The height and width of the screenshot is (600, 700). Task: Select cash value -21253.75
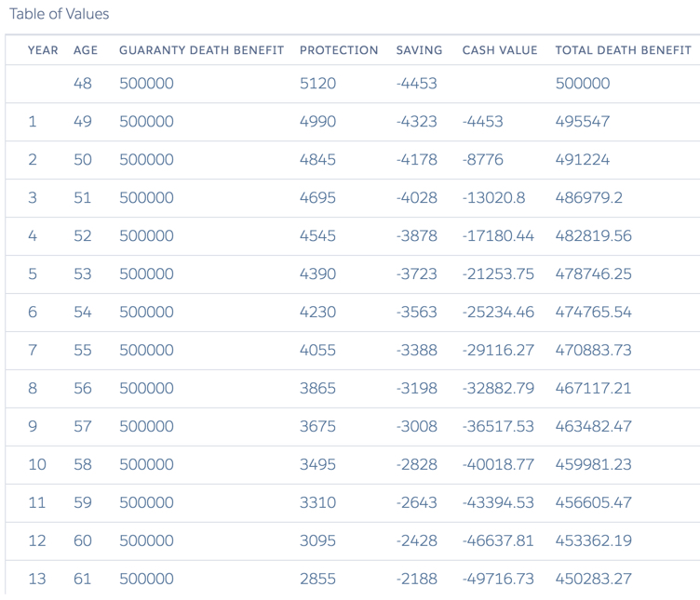[498, 273]
